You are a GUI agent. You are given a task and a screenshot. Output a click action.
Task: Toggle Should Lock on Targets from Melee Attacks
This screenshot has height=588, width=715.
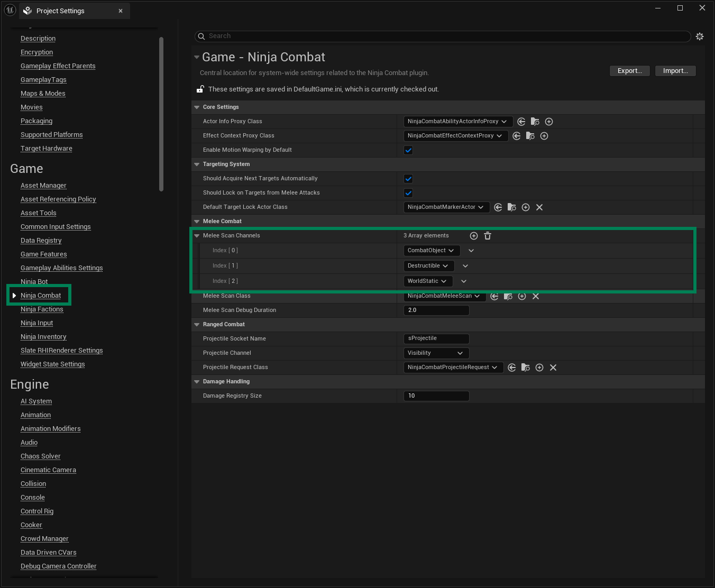pyautogui.click(x=408, y=193)
